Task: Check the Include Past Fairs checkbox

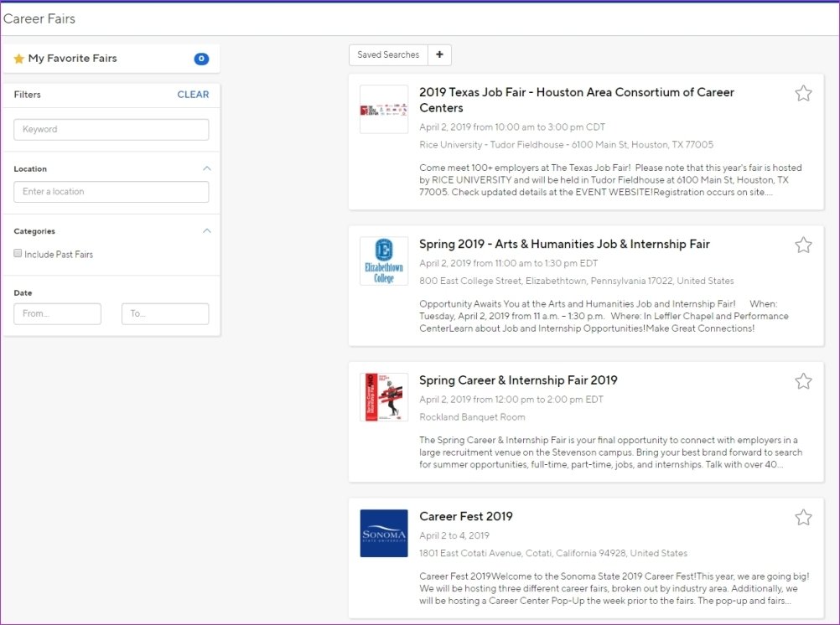Action: pyautogui.click(x=18, y=253)
